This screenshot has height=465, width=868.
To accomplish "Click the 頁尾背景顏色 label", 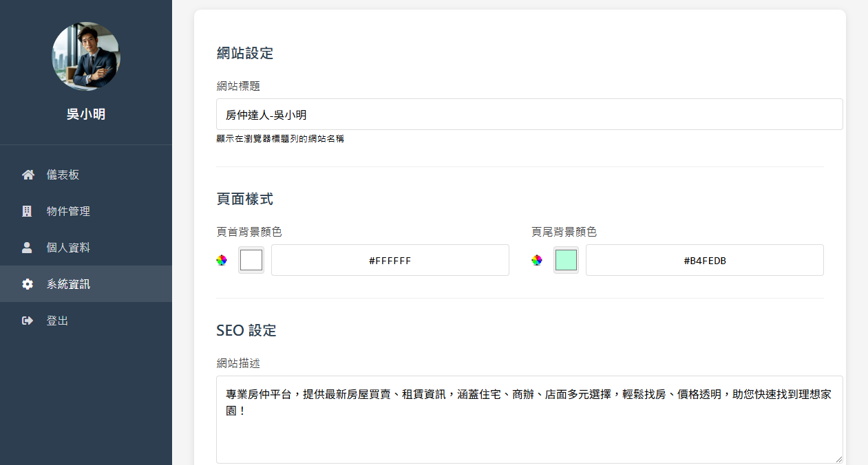I will [564, 232].
